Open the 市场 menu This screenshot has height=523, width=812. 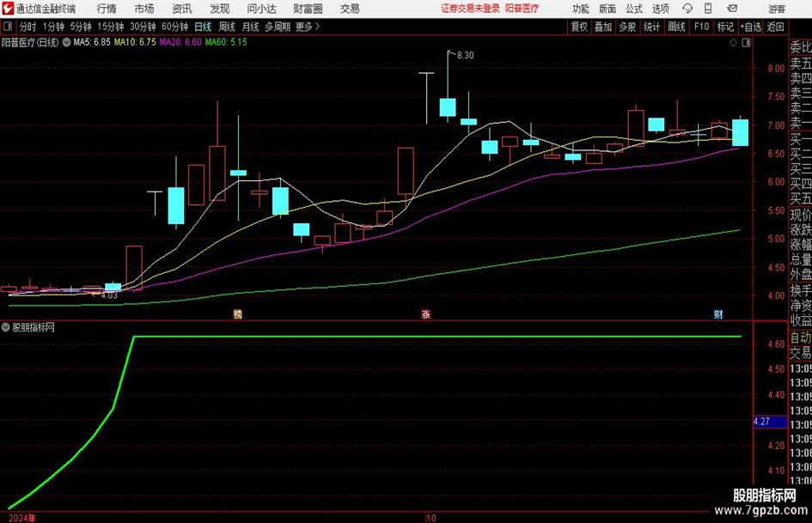click(x=144, y=9)
